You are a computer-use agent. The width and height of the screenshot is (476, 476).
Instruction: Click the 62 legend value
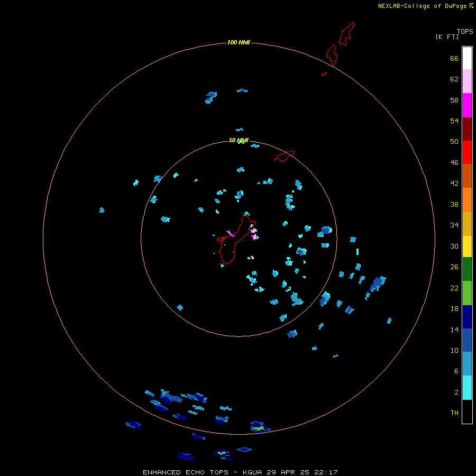pyautogui.click(x=454, y=79)
